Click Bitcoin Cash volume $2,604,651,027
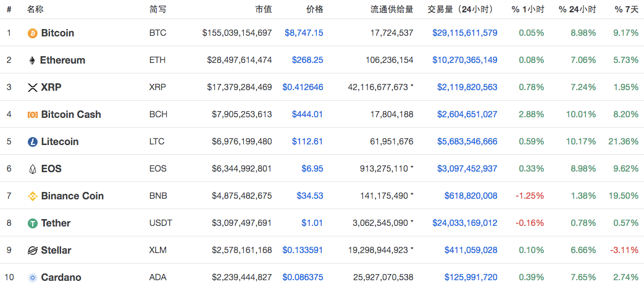 467,114
